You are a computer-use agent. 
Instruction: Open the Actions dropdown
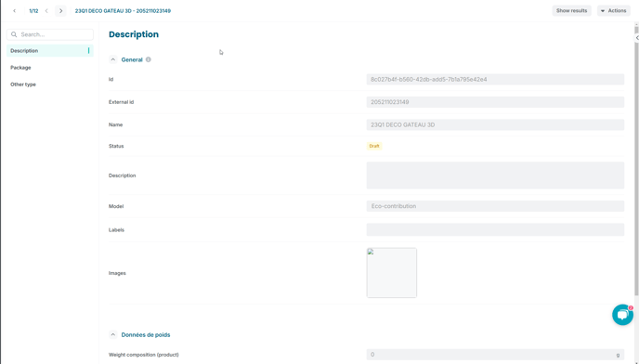613,10
